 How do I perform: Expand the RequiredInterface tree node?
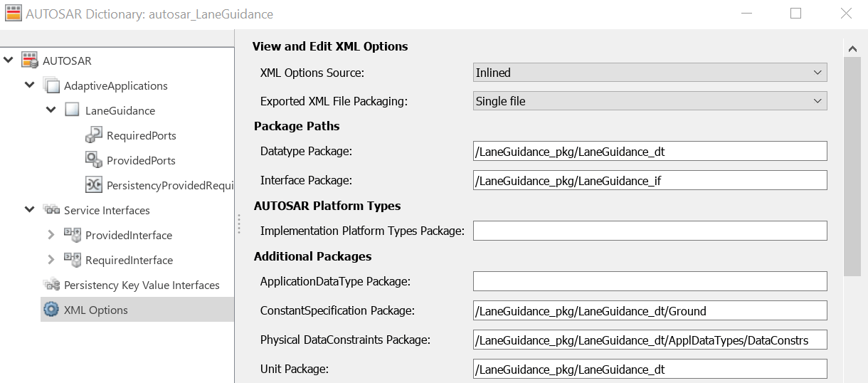pos(51,260)
